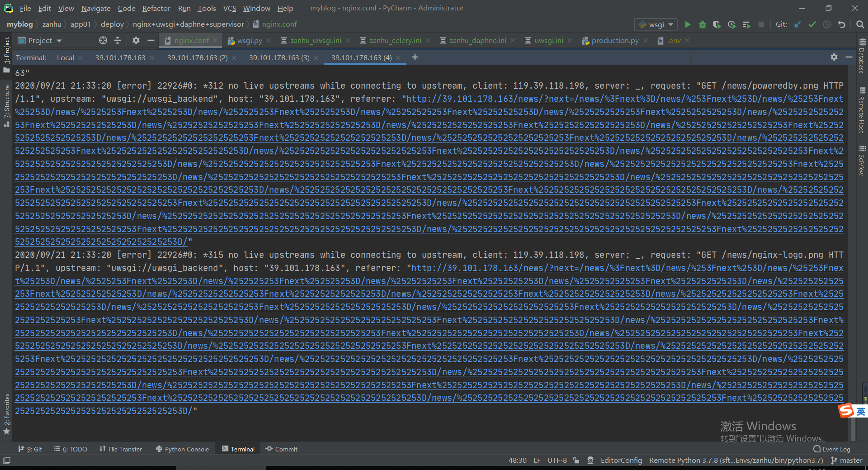Locate opened file in Project tree
The width and height of the screenshot is (868, 470).
point(103,41)
